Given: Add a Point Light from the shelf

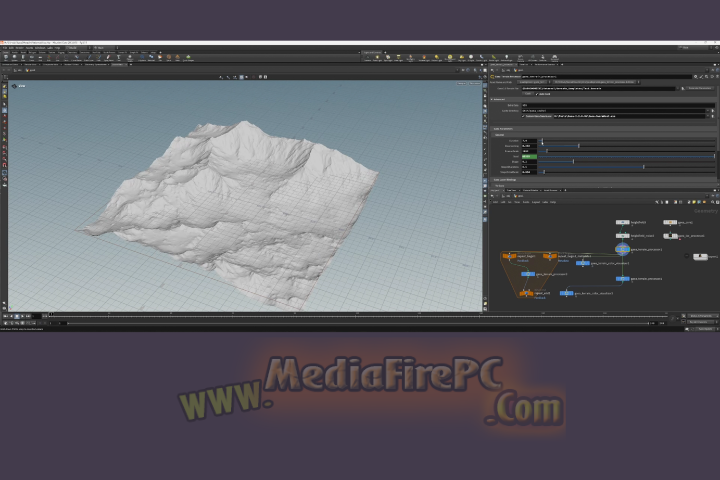Looking at the screenshot, I should click(377, 58).
